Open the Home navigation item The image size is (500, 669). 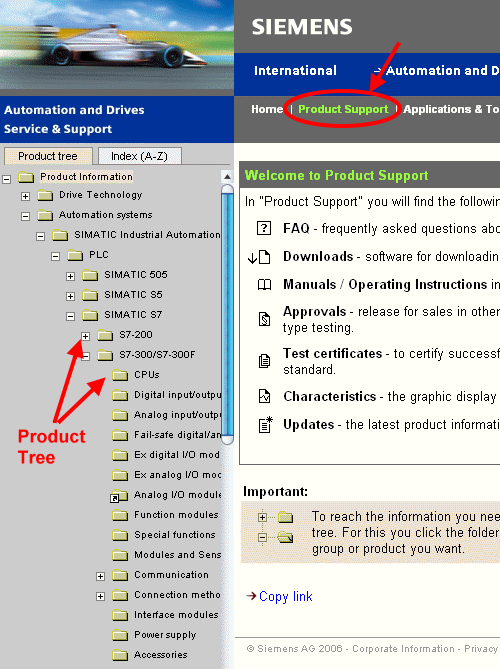[267, 109]
